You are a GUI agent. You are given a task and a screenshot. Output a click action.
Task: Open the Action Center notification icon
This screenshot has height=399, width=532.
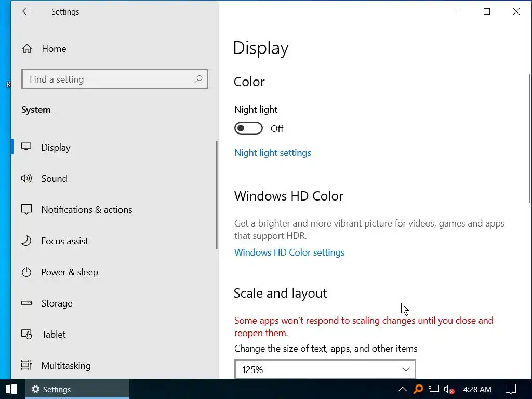click(511, 389)
